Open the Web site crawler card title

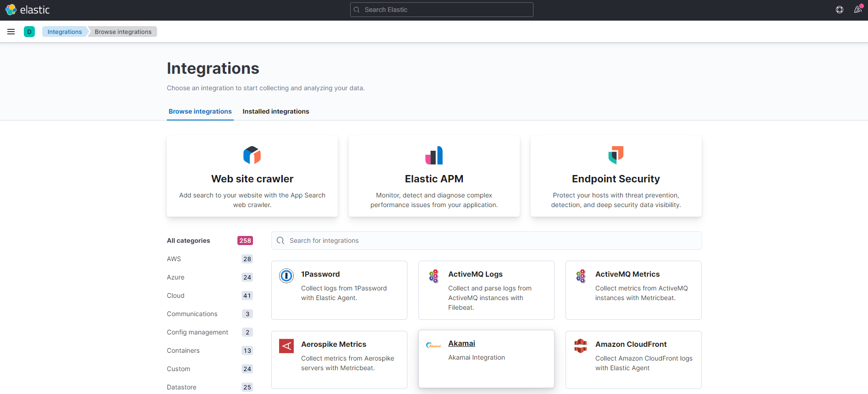[252, 179]
